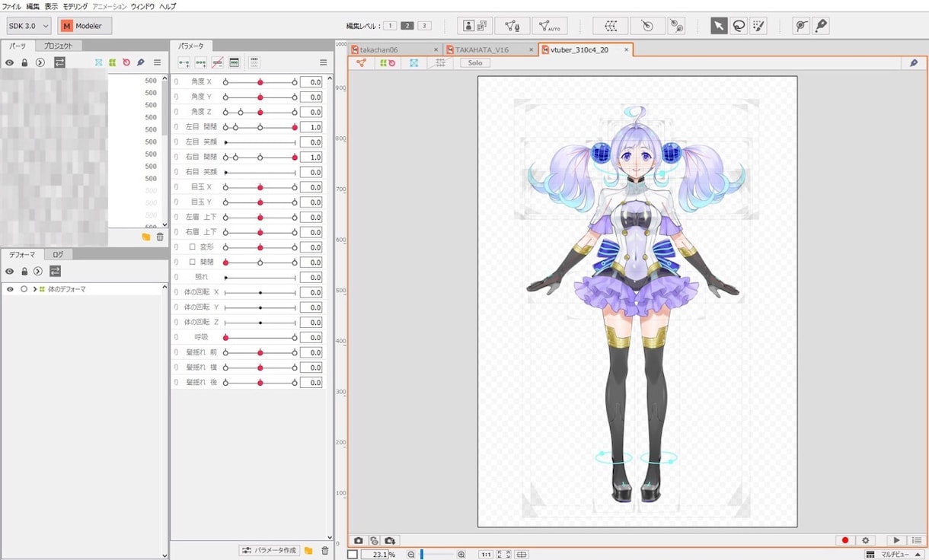Take a canvas snapshot with camera icon
Viewport: 929px width, 560px height.
point(359,540)
